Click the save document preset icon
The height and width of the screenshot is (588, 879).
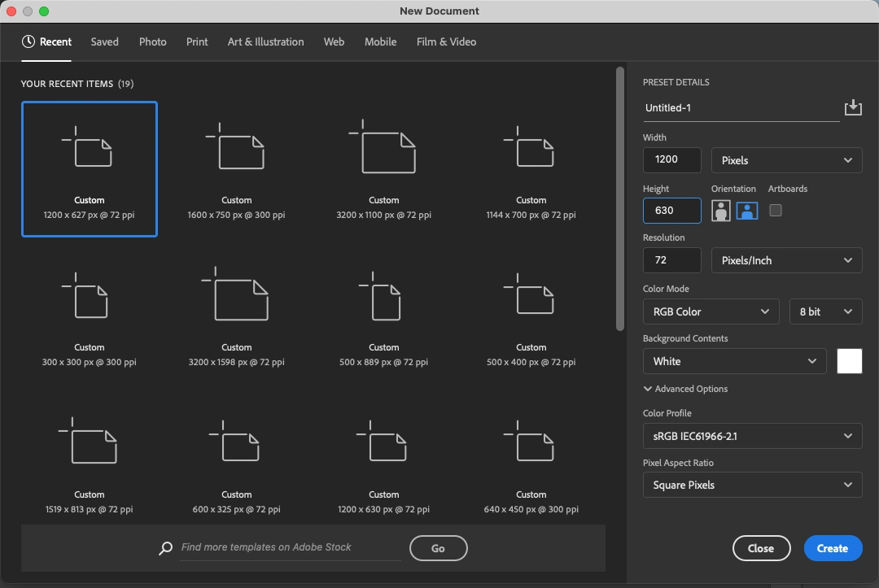[x=853, y=107]
